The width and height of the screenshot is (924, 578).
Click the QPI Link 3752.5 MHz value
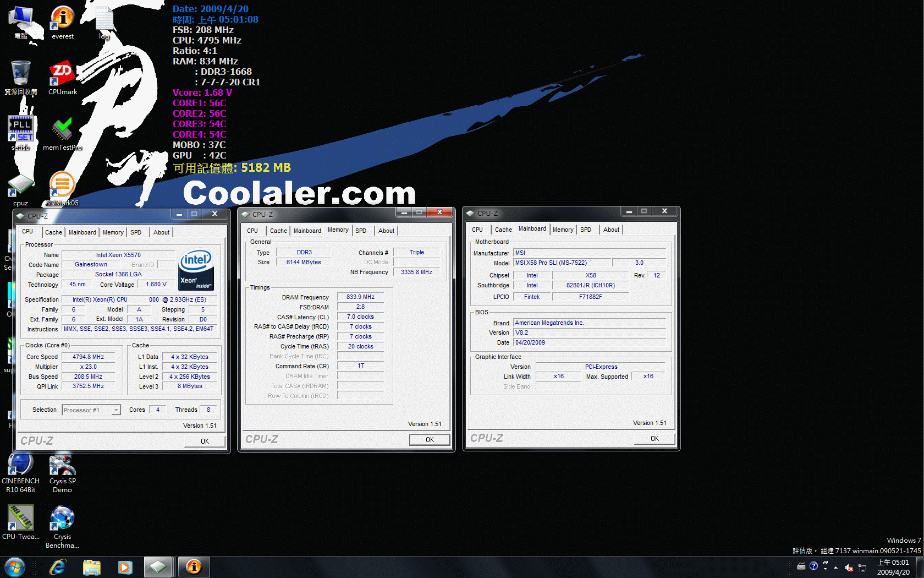[x=89, y=386]
